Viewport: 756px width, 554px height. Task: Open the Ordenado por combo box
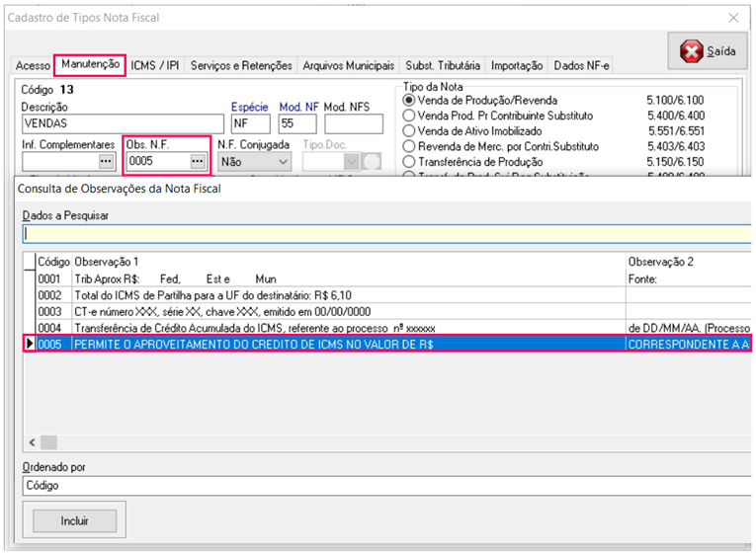[385, 485]
